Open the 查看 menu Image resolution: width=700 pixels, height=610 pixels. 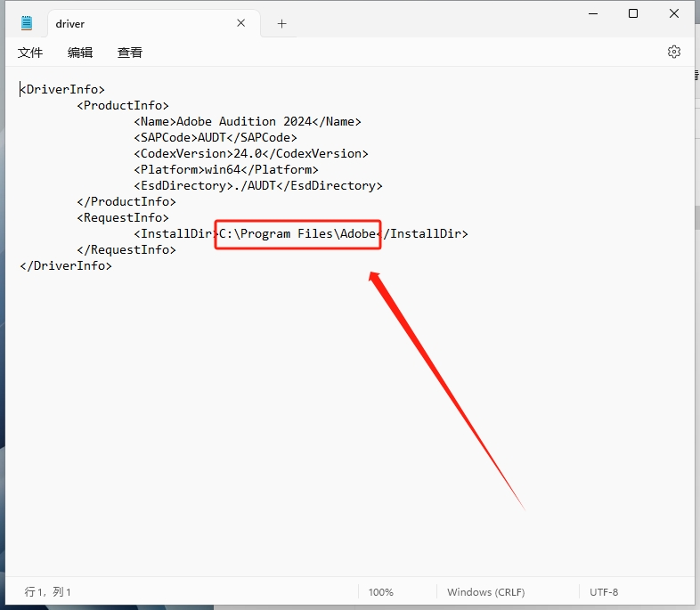(129, 53)
